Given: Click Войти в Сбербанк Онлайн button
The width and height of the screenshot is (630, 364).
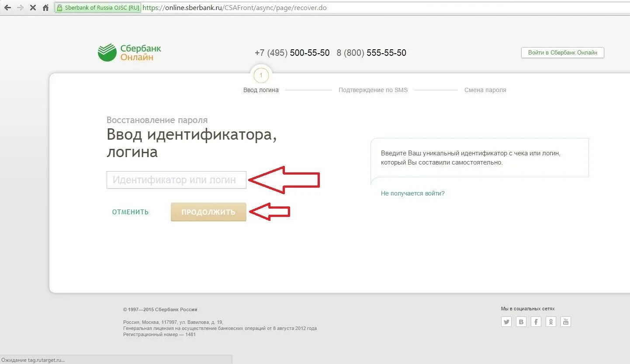Looking at the screenshot, I should tap(562, 52).
